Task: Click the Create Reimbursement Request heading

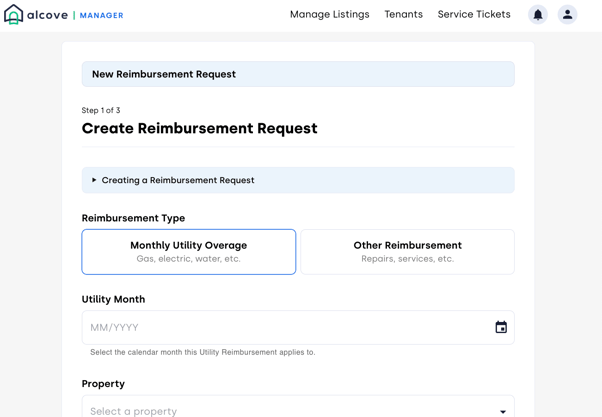Action: click(199, 129)
